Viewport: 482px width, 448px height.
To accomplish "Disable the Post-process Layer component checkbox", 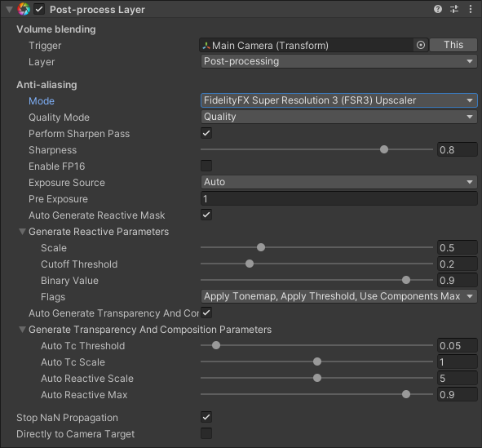I will [x=39, y=9].
